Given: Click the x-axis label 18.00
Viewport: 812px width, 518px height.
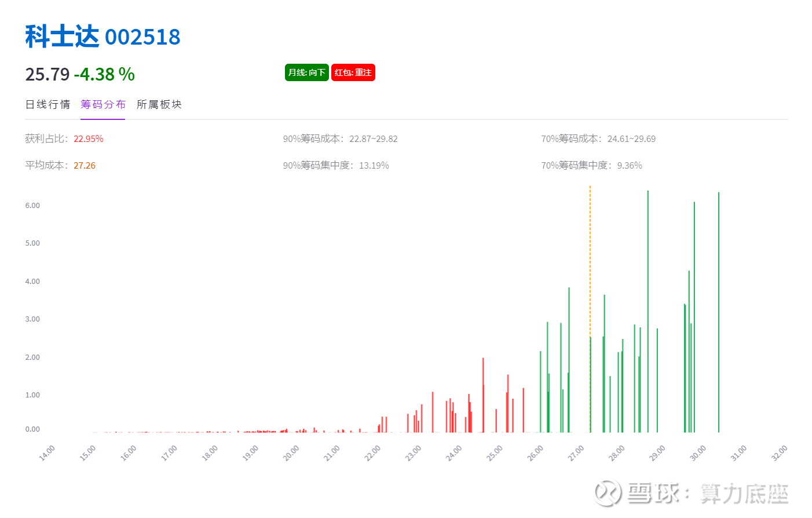Looking at the screenshot, I should 210,453.
